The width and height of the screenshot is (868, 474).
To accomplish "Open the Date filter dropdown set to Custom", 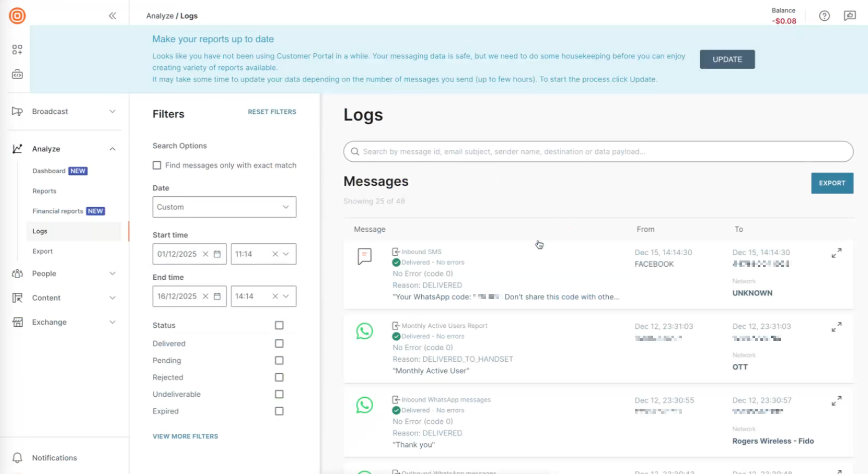I will (x=224, y=207).
